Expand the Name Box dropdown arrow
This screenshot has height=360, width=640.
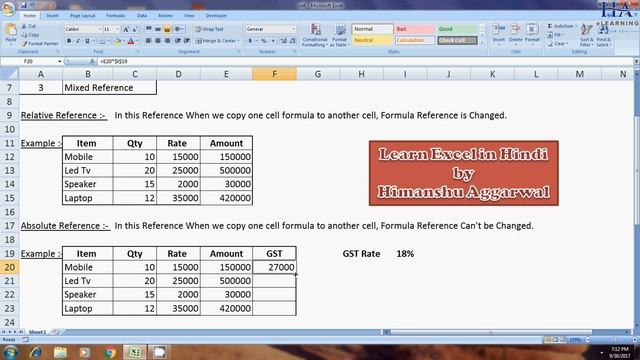[60, 61]
